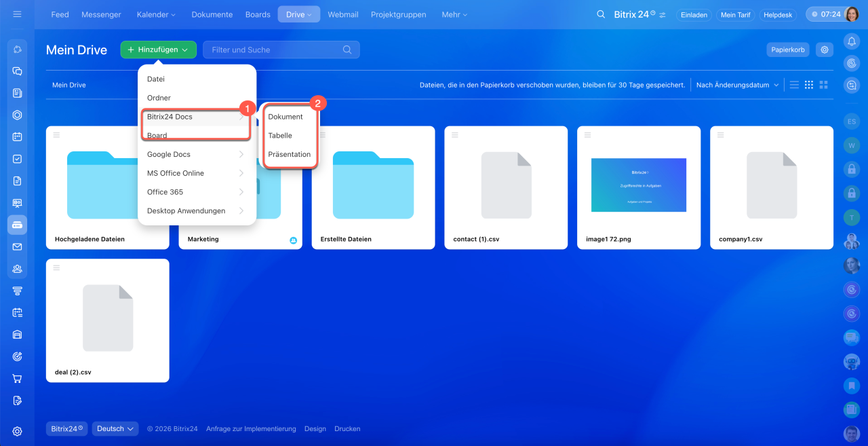Create a new Präsentation from submenu

click(290, 155)
